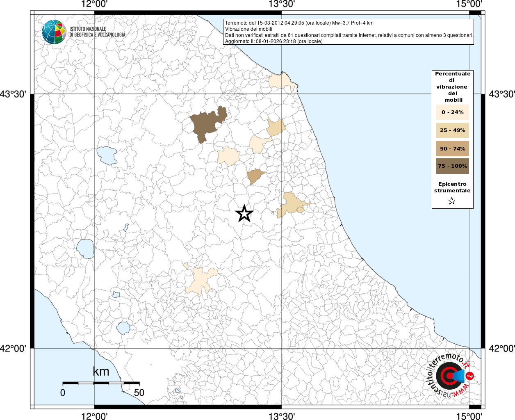This screenshot has height=420, width=515.
Task: Click the pale coastal municipality on the Adriatic
Action: 282,82
